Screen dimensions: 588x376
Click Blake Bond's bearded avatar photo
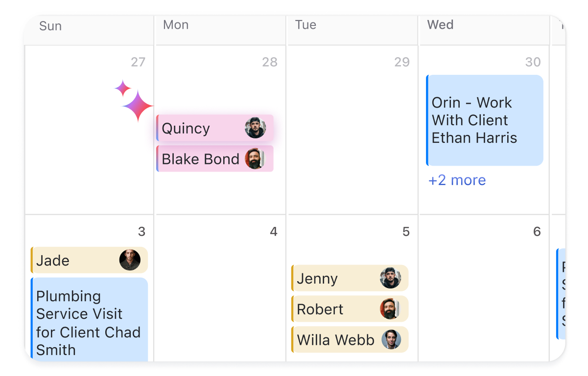coord(256,159)
